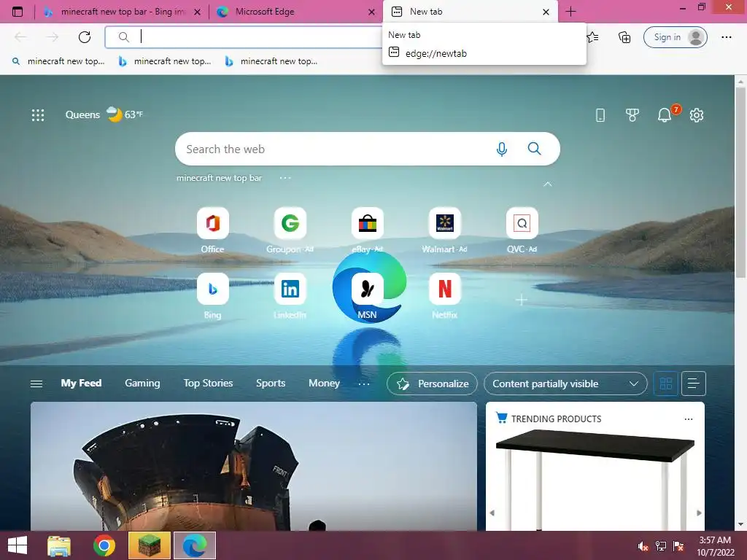Close the minecraft new top bar tab
Viewport: 747px width, 560px height.
click(197, 12)
